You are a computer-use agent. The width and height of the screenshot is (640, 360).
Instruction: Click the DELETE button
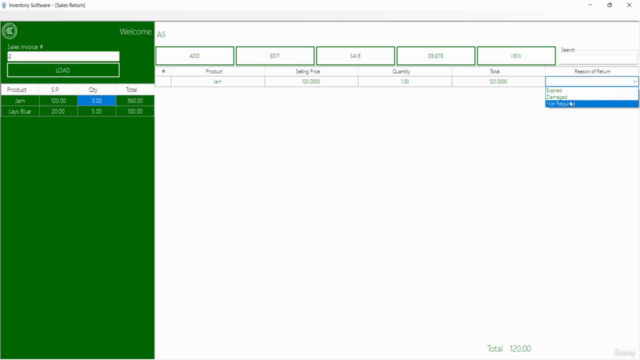[x=436, y=56]
